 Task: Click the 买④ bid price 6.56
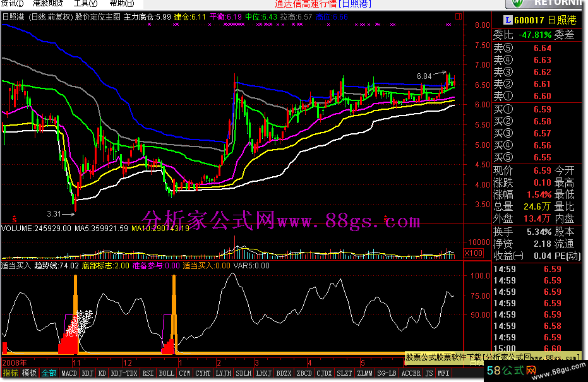[x=543, y=145]
